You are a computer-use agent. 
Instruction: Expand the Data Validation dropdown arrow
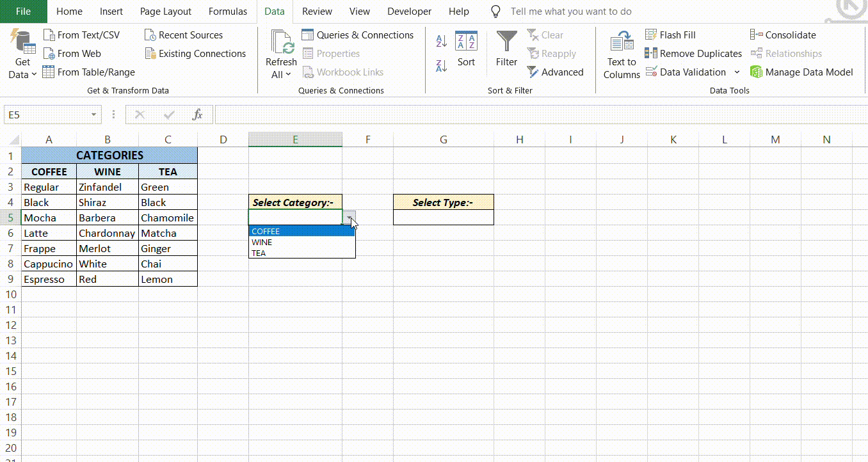pos(737,72)
